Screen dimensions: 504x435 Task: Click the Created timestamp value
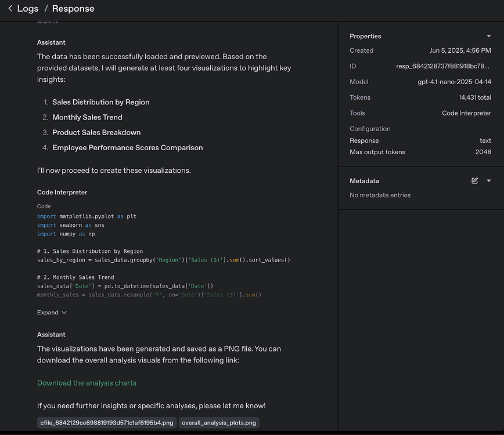click(459, 50)
